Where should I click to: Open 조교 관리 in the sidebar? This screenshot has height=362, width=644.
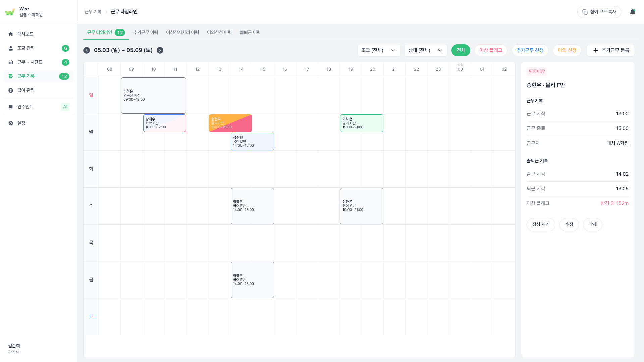(39, 48)
